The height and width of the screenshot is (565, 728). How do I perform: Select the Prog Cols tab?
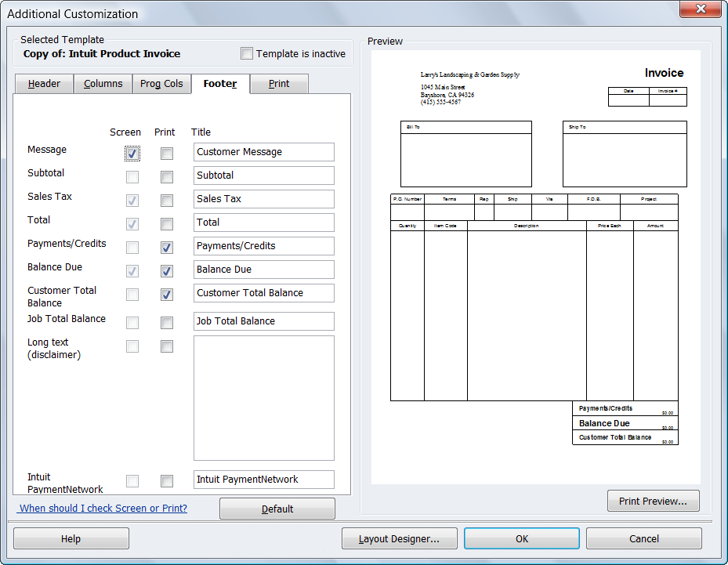161,84
